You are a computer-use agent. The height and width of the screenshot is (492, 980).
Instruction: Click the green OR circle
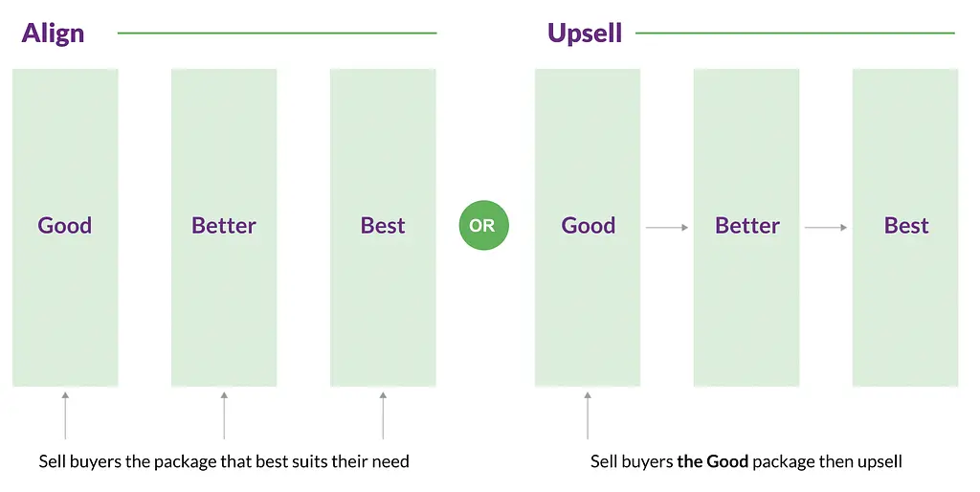click(x=483, y=225)
